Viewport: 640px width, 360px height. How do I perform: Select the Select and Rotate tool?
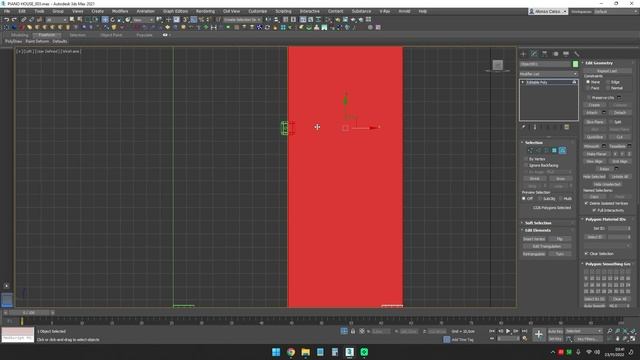coord(113,20)
